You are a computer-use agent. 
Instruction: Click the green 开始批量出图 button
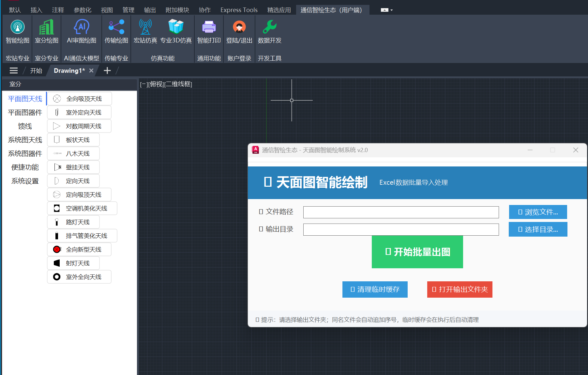pyautogui.click(x=417, y=252)
